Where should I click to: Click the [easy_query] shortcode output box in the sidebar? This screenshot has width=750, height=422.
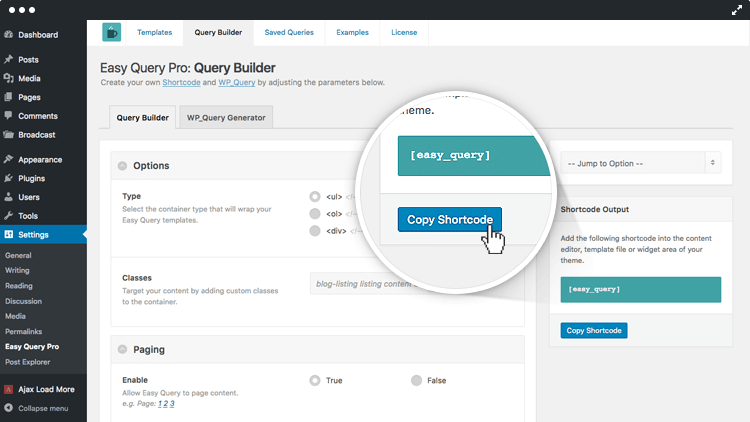click(640, 289)
